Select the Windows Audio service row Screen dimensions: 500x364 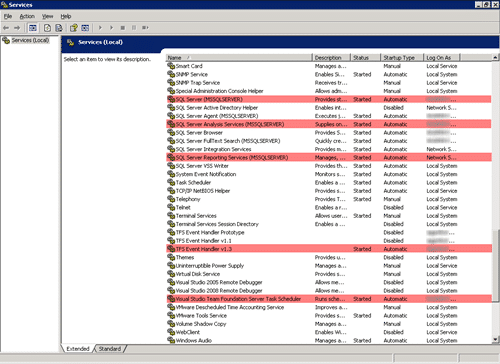[329, 340]
